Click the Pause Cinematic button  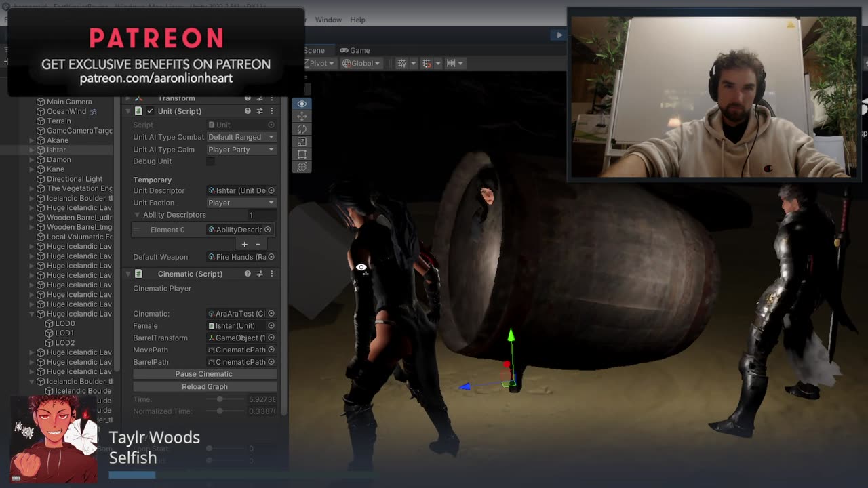pos(204,374)
